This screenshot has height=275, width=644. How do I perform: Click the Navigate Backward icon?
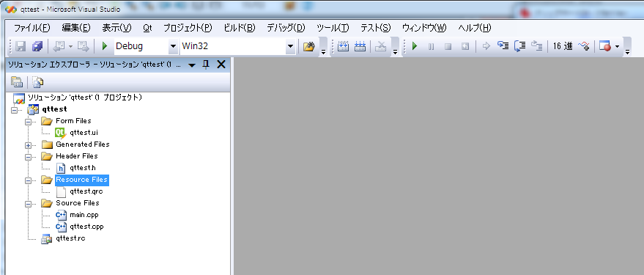tap(59, 46)
